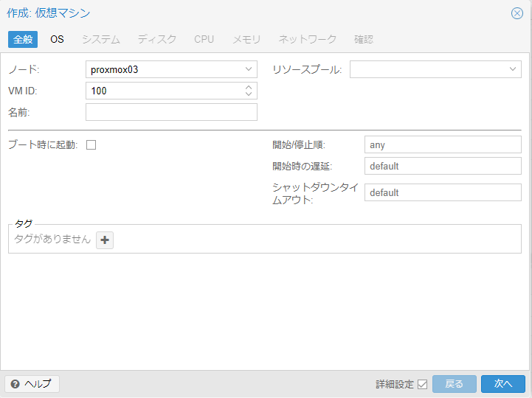This screenshot has height=398, width=532.
Task: Click the plus icon to add tag
Action: coord(105,240)
